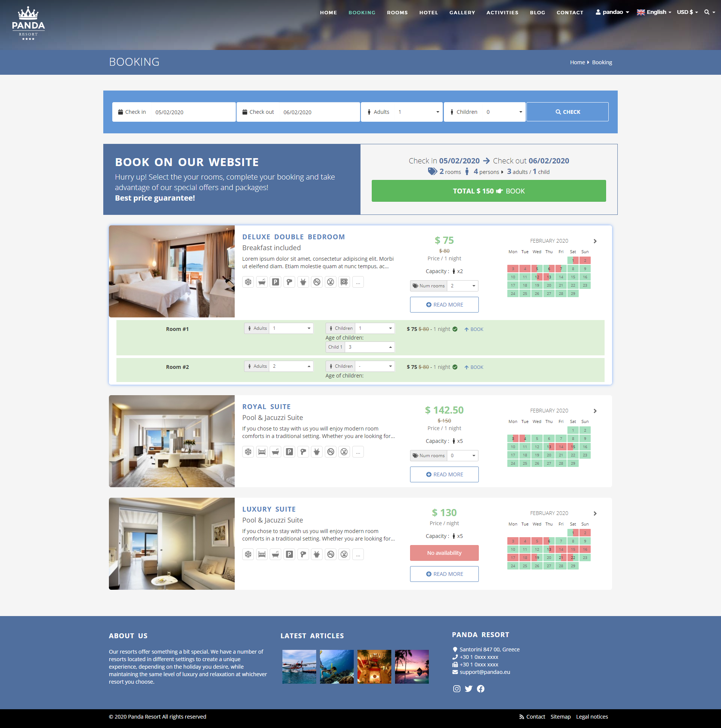Click Deluxe Double Bedroom no-smoking icon
This screenshot has width=721, height=728.
317,282
